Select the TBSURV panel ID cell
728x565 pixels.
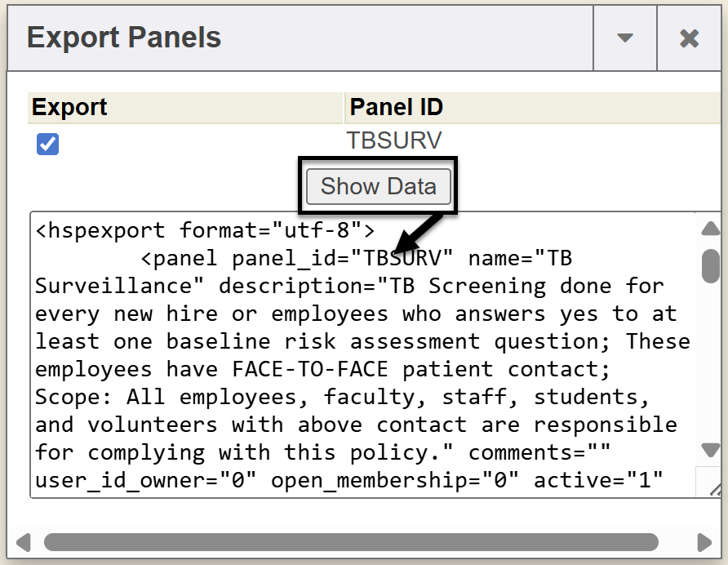[x=394, y=140]
